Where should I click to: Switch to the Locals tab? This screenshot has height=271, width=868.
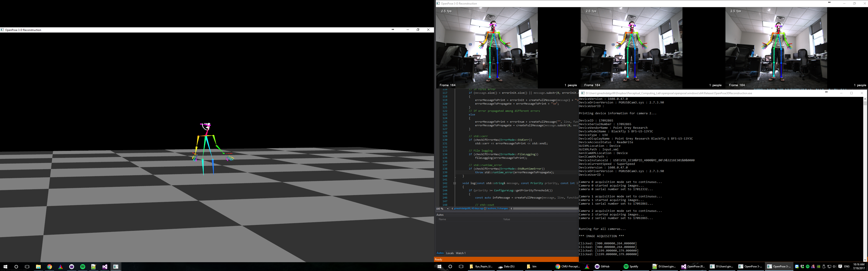click(x=450, y=253)
